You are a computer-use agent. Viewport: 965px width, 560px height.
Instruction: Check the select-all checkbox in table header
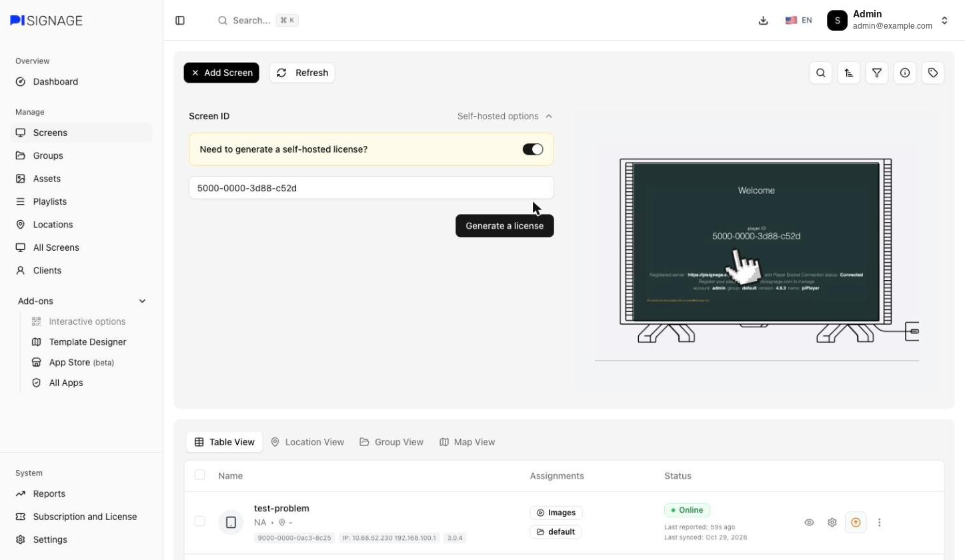point(199,475)
